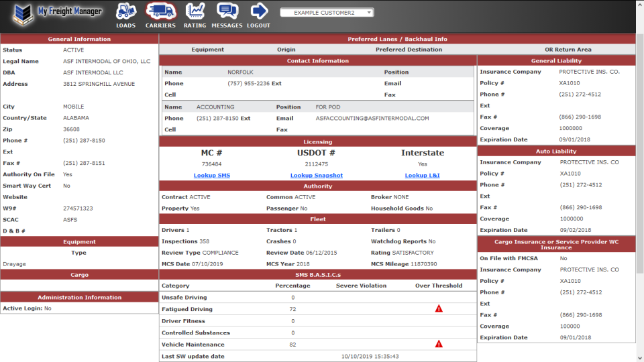Click the address 3812 SPRINGHILL AVENUE
Viewport: 644px width, 362px height.
click(99, 84)
